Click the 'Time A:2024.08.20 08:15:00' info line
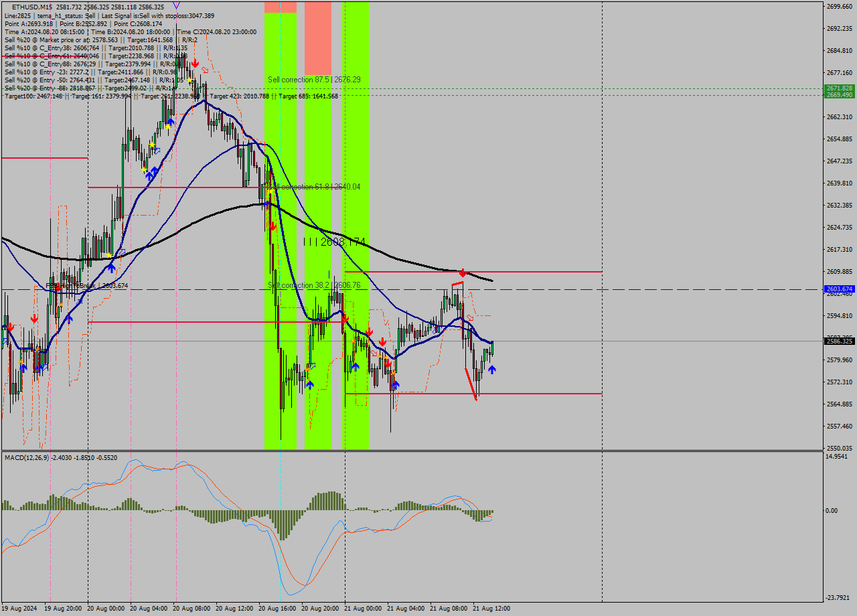Viewport: 857px width, 616px height. click(131, 31)
